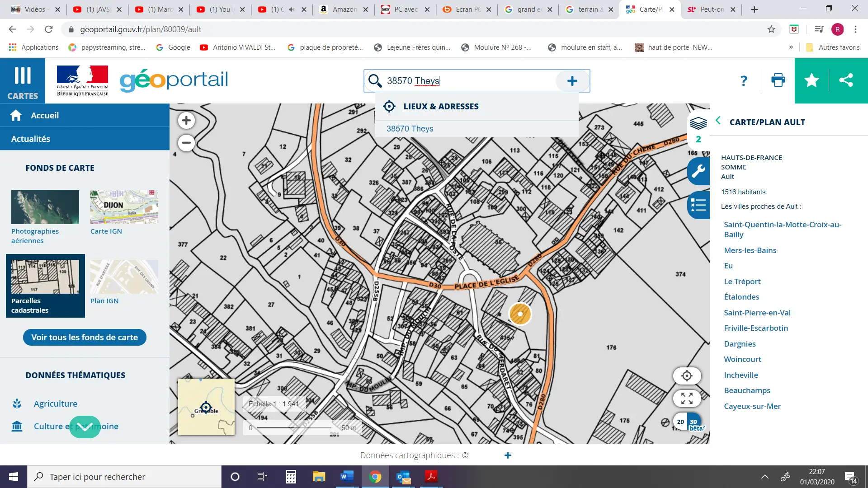Open the map legend list icon
The image size is (868, 488).
[x=698, y=205]
